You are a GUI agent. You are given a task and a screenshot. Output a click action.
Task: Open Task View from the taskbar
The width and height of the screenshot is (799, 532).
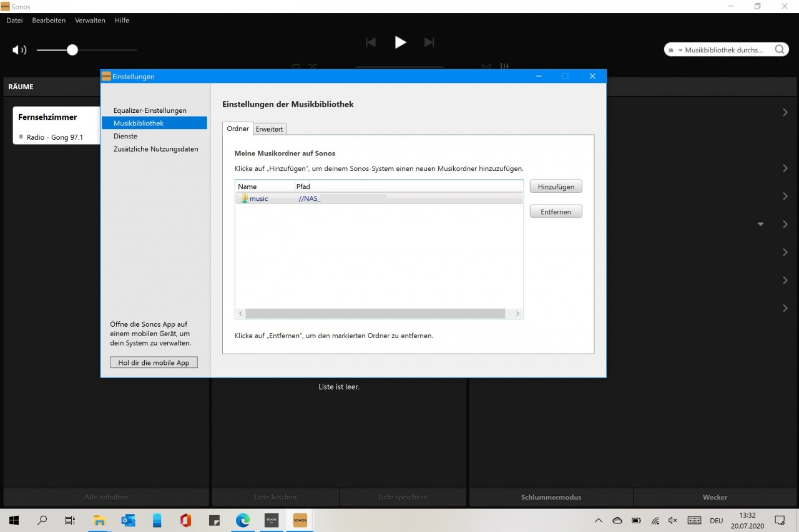(70, 520)
